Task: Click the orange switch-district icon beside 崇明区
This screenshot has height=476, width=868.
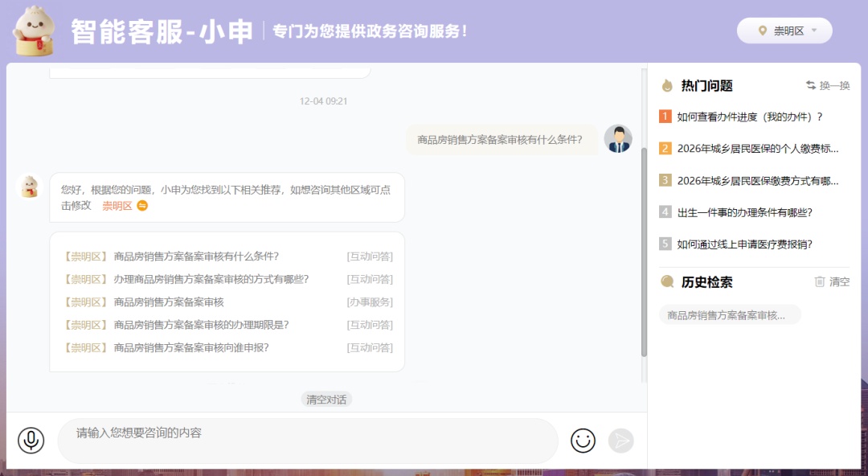Action: pos(142,206)
